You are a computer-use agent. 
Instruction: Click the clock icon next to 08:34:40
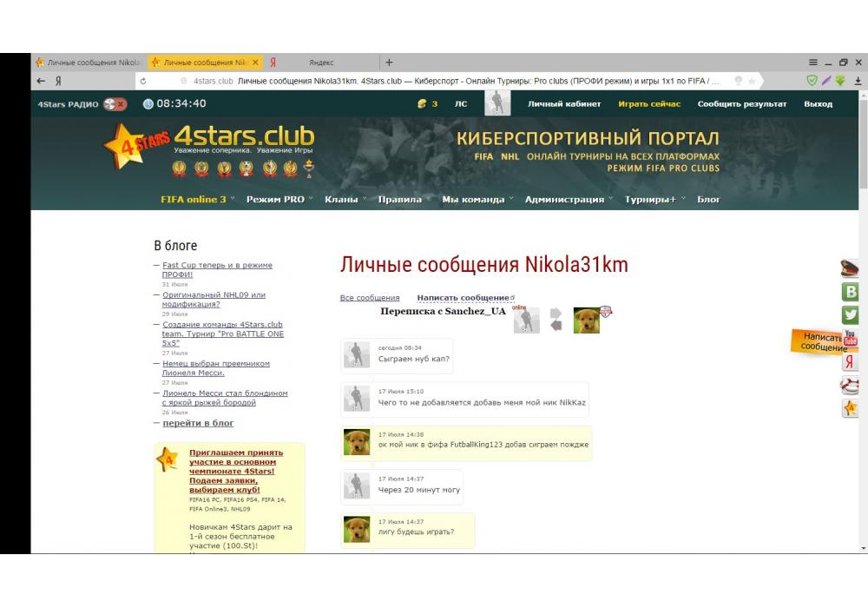[x=148, y=103]
